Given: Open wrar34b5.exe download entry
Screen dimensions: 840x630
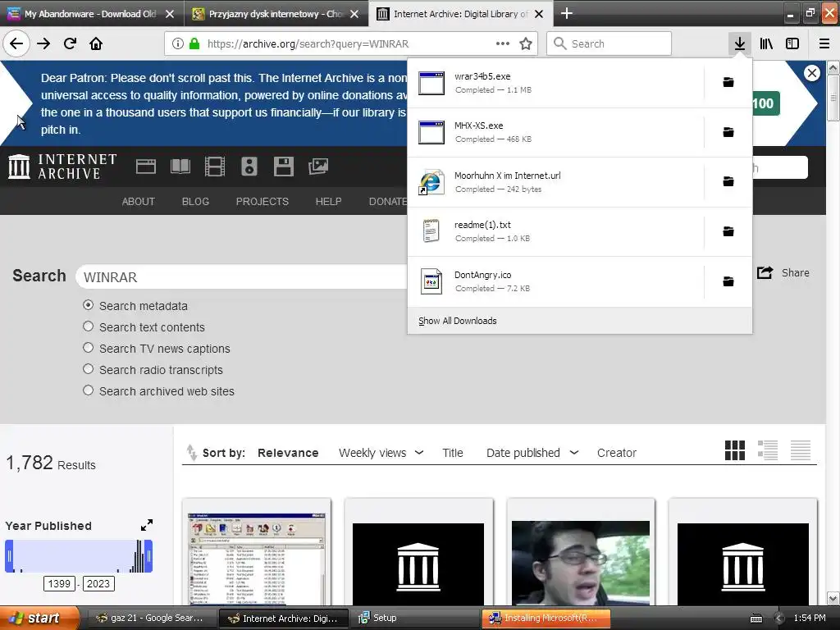Looking at the screenshot, I should tap(555, 83).
